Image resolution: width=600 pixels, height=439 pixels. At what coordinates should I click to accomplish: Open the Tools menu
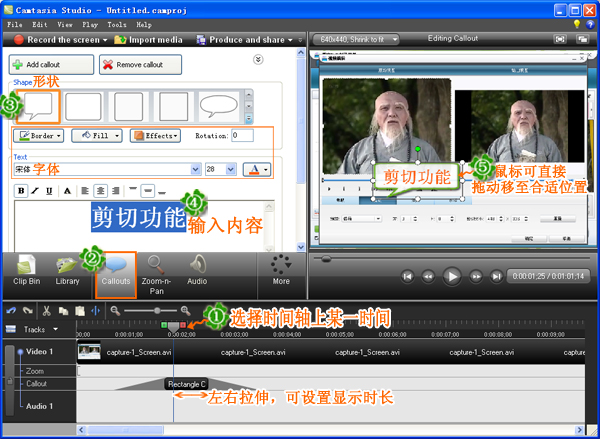[117, 25]
